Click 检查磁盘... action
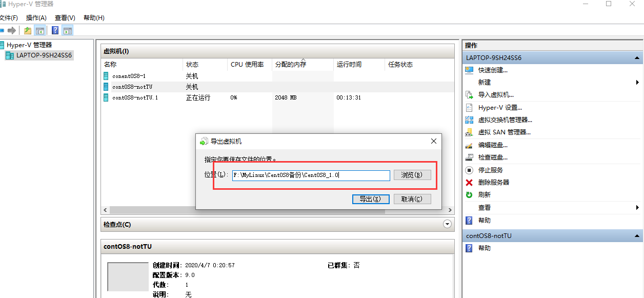This screenshot has height=298, width=644. coord(493,157)
